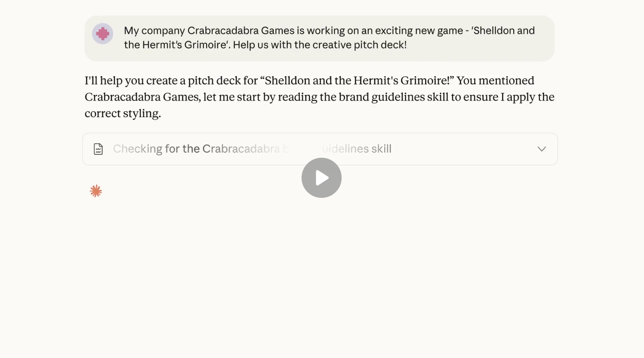This screenshot has height=358, width=644.
Task: Click the pink user avatar icon
Action: [103, 34]
